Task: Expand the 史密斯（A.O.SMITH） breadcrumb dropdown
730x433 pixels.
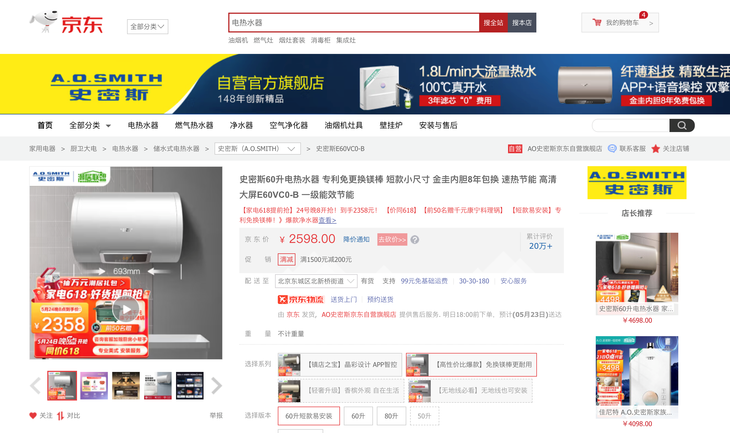Action: pos(257,149)
